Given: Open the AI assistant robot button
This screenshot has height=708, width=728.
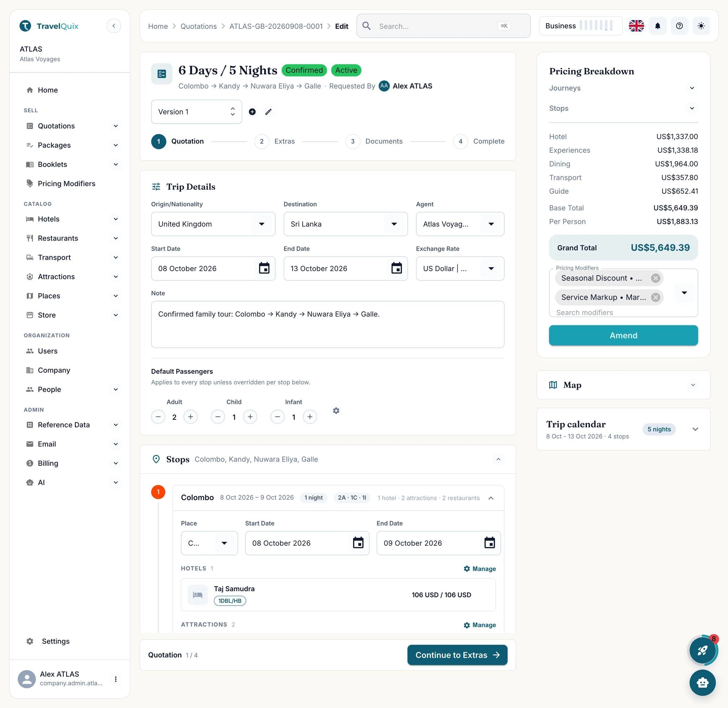Looking at the screenshot, I should tap(702, 682).
